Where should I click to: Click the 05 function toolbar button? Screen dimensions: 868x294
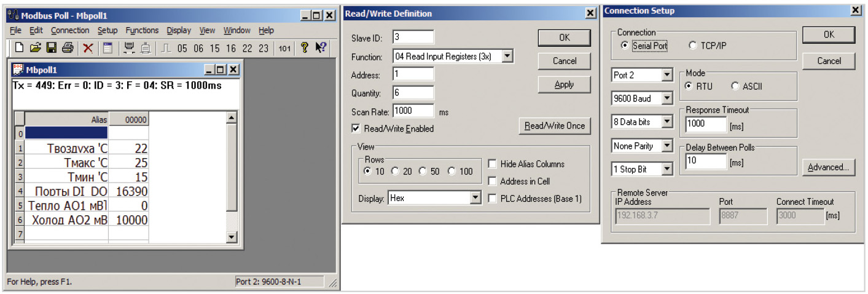point(182,49)
